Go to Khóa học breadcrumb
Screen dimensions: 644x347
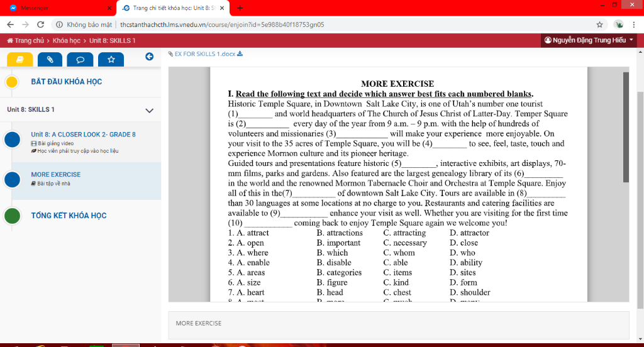click(x=67, y=40)
